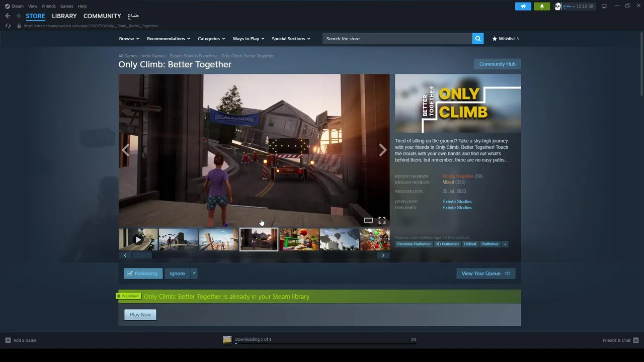Open the Categories dropdown menu

(211, 39)
